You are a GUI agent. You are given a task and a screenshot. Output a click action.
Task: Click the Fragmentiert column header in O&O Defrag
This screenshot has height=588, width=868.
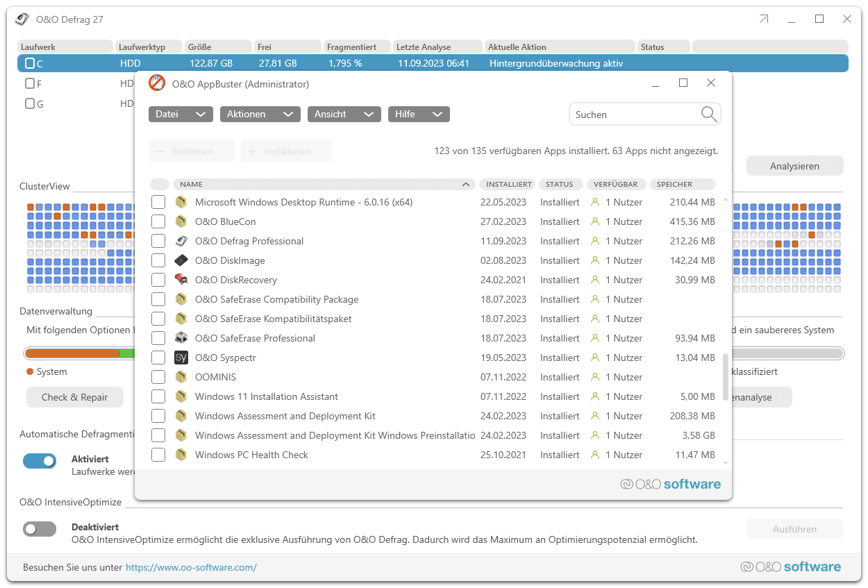(357, 47)
